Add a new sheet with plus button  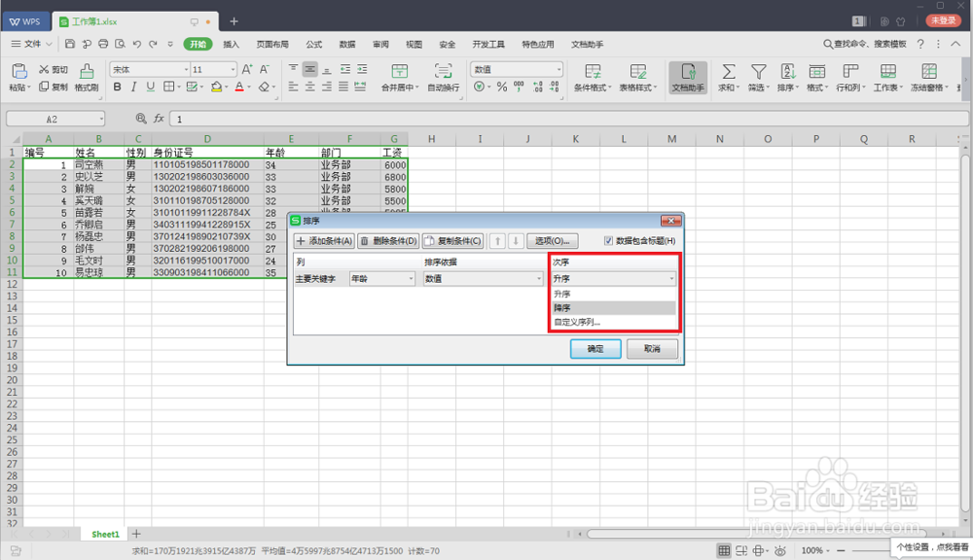point(136,534)
